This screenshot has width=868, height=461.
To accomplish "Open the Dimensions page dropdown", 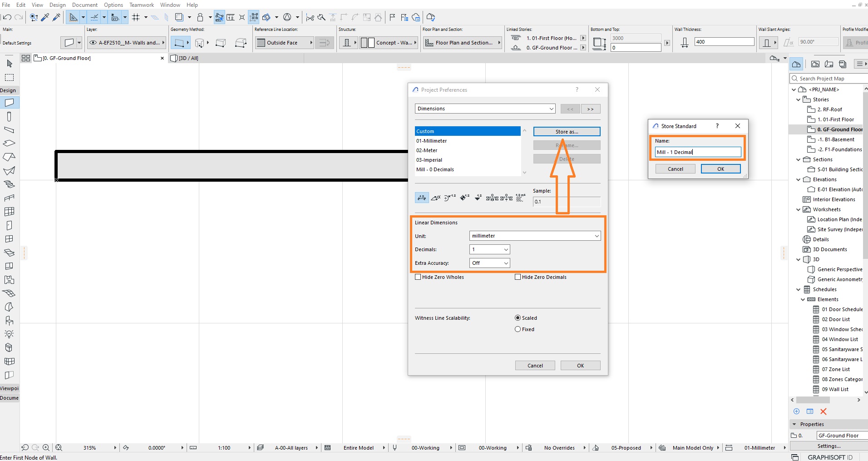I will pyautogui.click(x=485, y=109).
